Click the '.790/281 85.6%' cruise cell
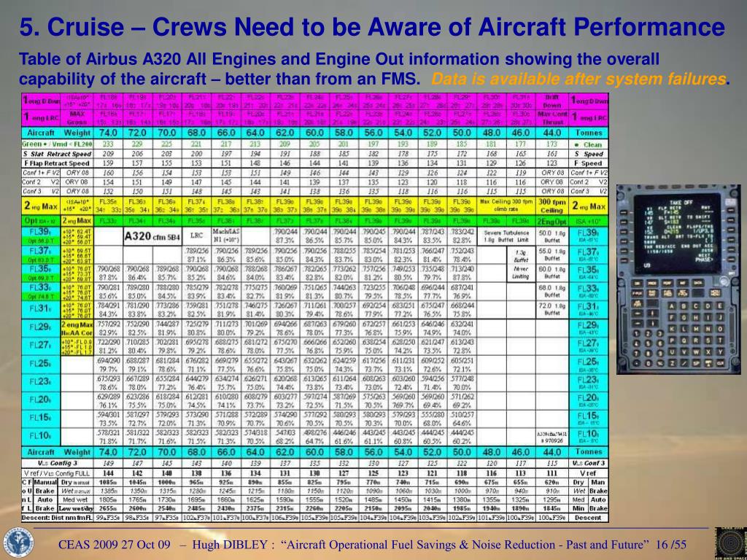This screenshot has height=560, width=747. pos(108,291)
